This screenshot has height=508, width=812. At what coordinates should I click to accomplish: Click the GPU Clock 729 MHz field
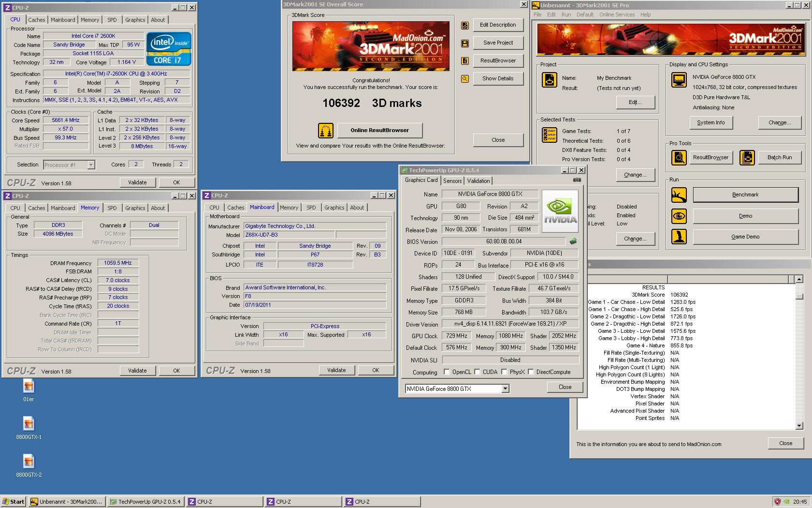coord(456,336)
